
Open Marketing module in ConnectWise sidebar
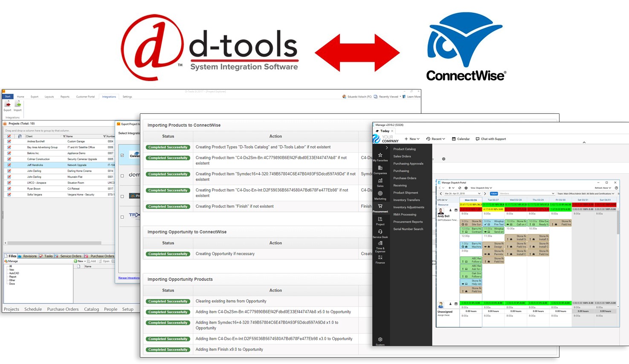click(380, 195)
